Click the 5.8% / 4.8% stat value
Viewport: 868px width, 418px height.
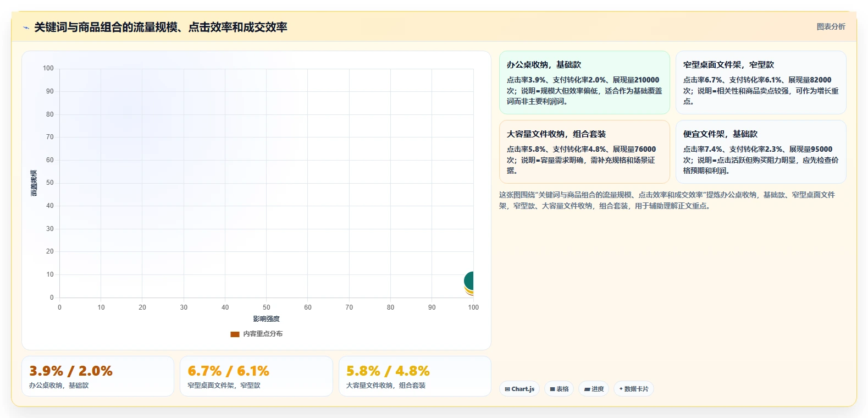click(388, 371)
